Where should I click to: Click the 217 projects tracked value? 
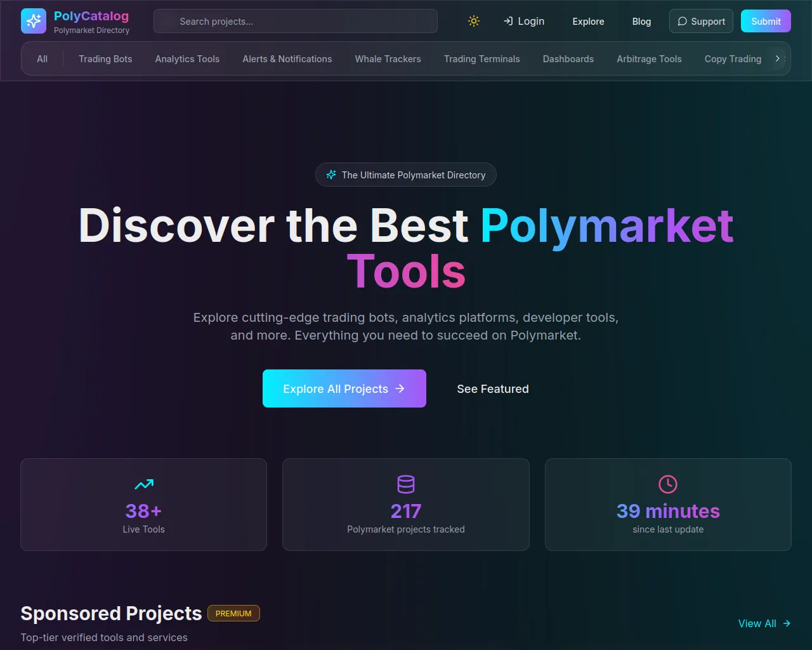[406, 511]
